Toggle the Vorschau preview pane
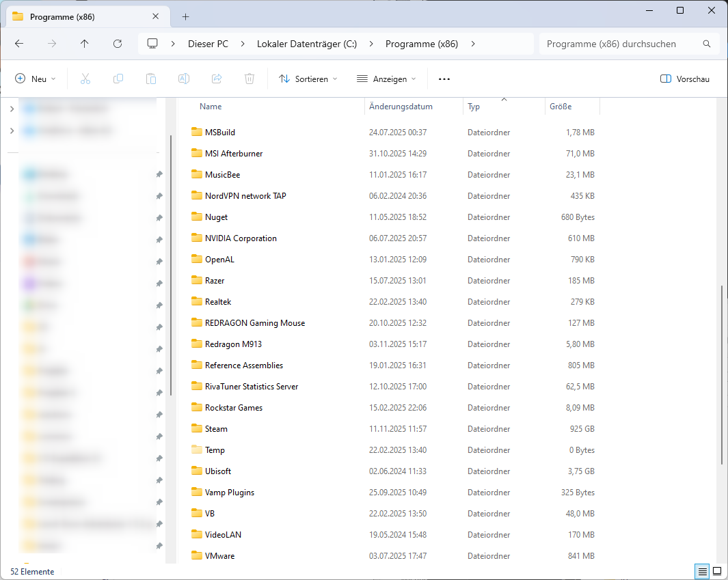The image size is (728, 580). 685,79
